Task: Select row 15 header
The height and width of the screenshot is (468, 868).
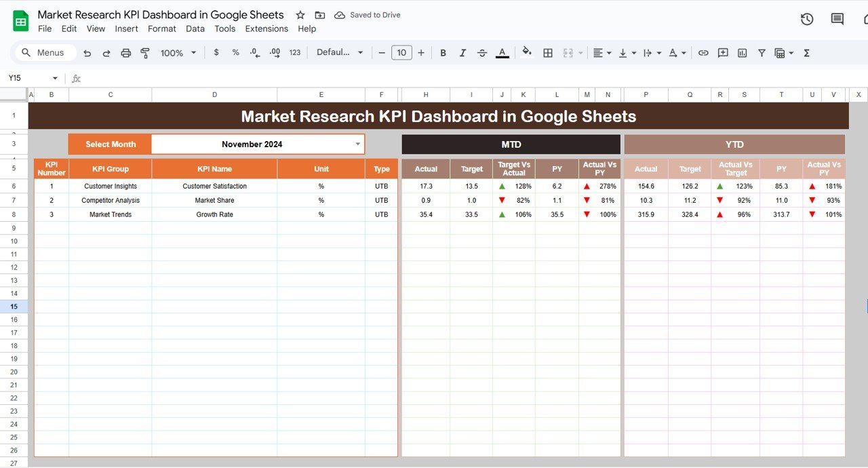Action: point(14,307)
